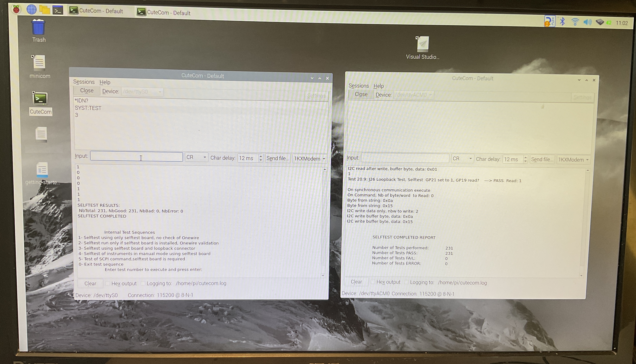Open the Bluetooth tray menu
This screenshot has width=636, height=364.
(x=562, y=21)
